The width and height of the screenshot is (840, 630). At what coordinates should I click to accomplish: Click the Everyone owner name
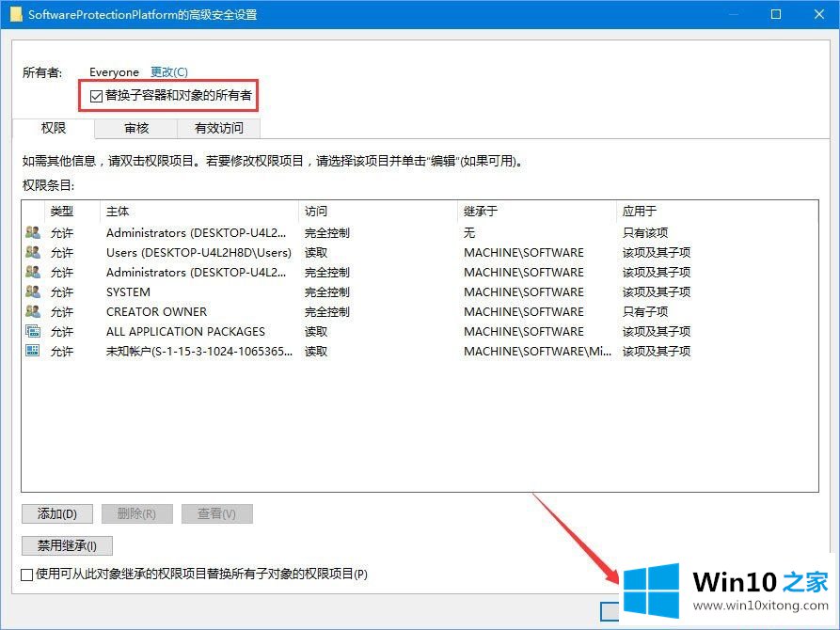114,71
